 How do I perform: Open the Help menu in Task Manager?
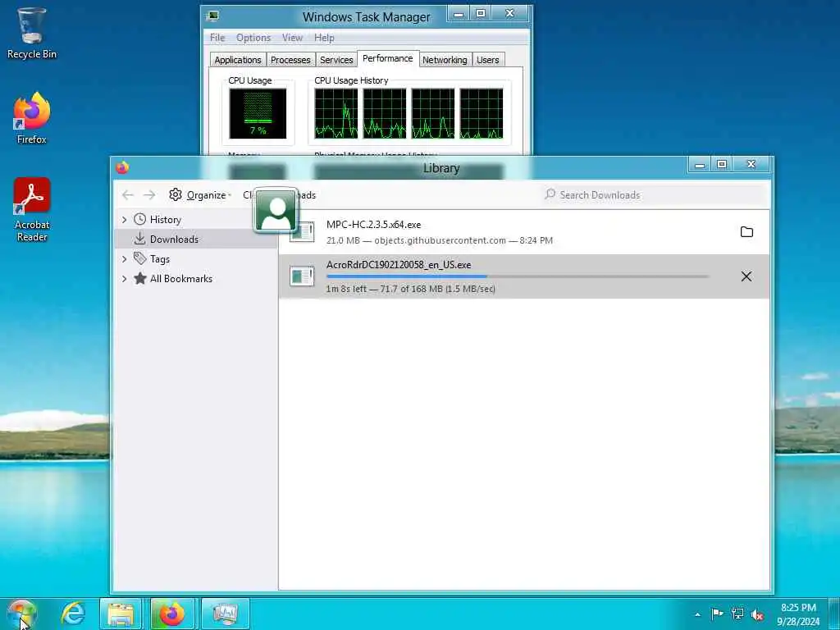pyautogui.click(x=324, y=38)
